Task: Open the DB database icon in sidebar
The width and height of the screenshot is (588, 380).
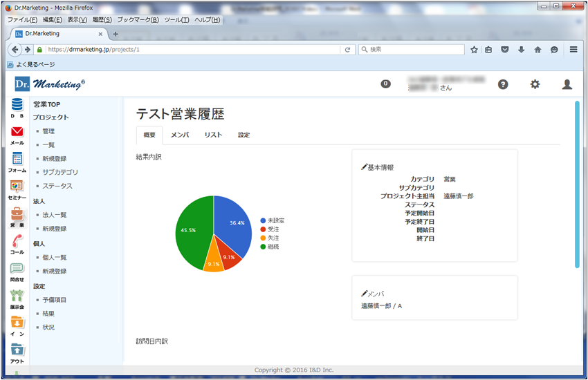Action: [17, 105]
